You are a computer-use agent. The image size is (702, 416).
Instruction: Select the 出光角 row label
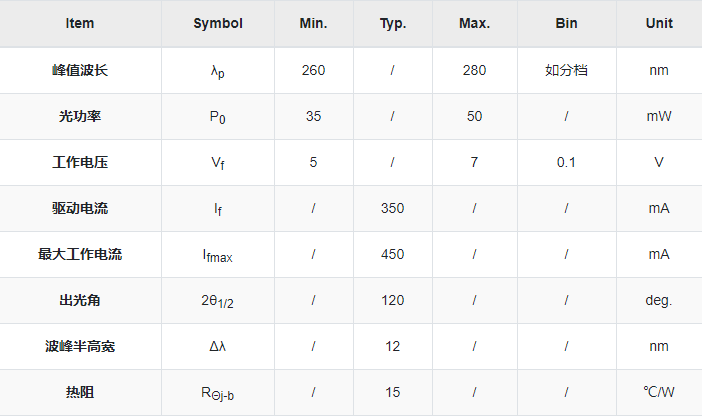80,300
